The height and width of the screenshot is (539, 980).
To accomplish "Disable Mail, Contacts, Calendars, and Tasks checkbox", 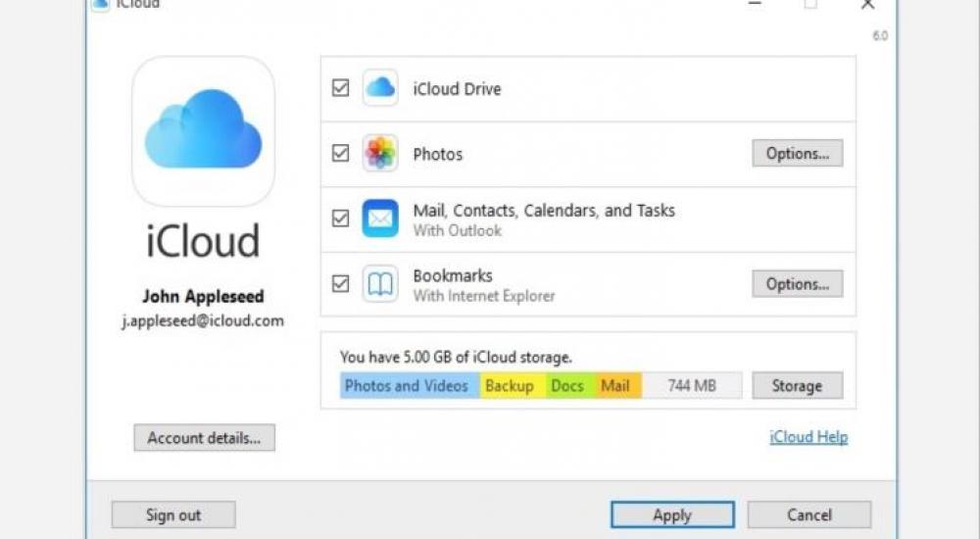I will tap(340, 219).
